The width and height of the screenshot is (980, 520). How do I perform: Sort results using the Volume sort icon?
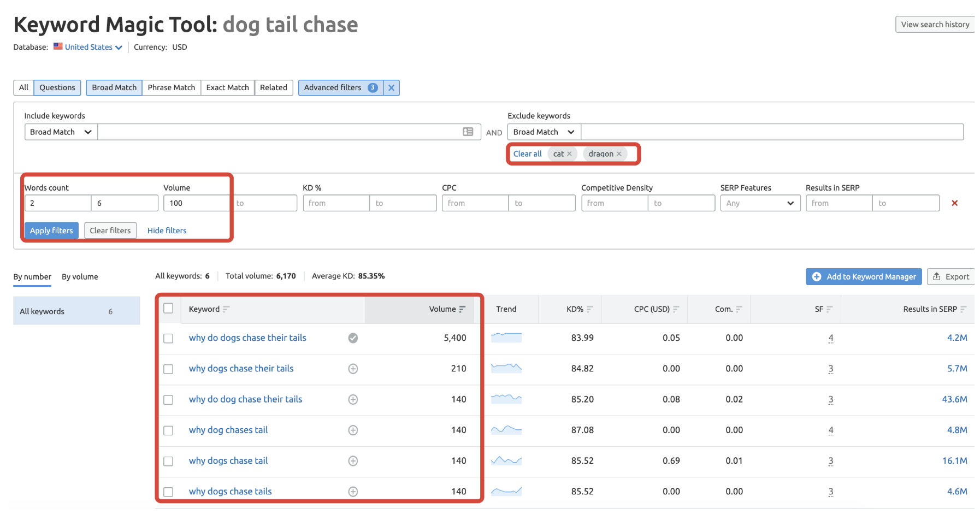click(462, 309)
